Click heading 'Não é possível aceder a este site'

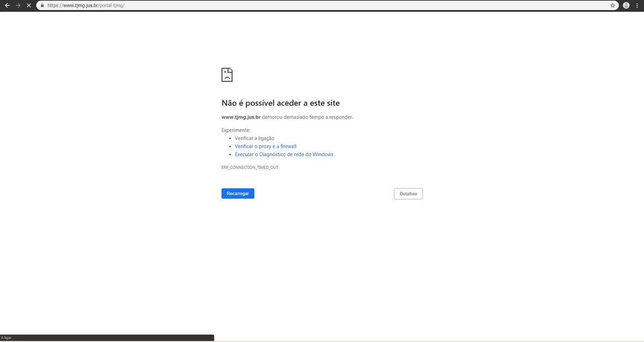pos(281,103)
